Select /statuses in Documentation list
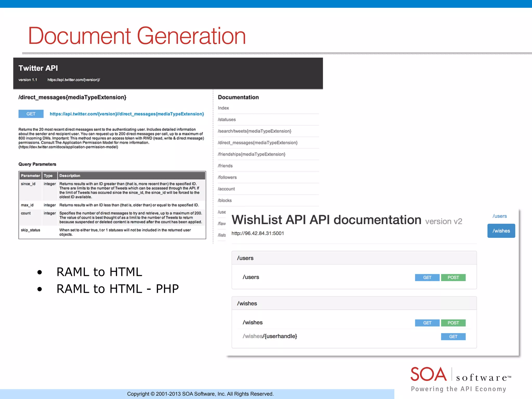The width and height of the screenshot is (532, 399). click(x=227, y=119)
